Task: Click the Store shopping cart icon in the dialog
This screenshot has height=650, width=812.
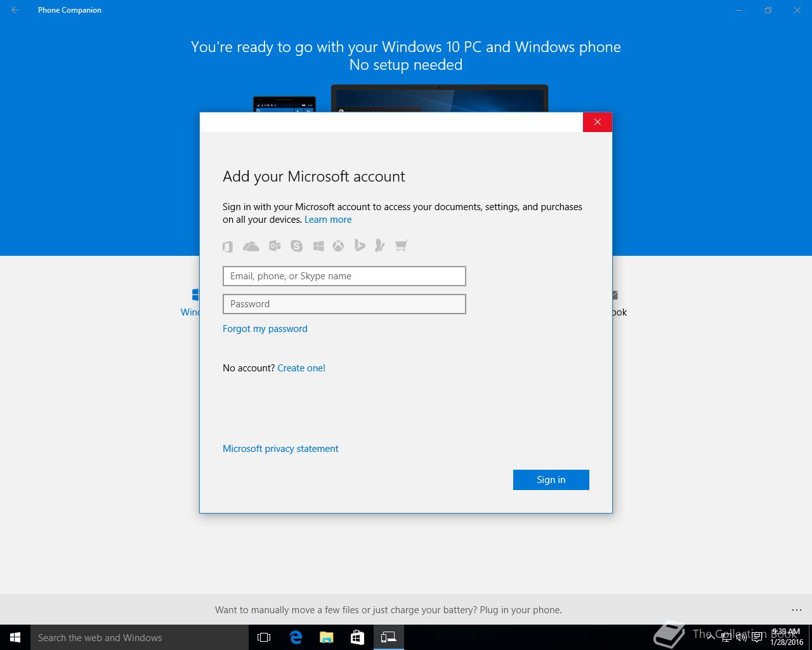Action: coord(401,245)
